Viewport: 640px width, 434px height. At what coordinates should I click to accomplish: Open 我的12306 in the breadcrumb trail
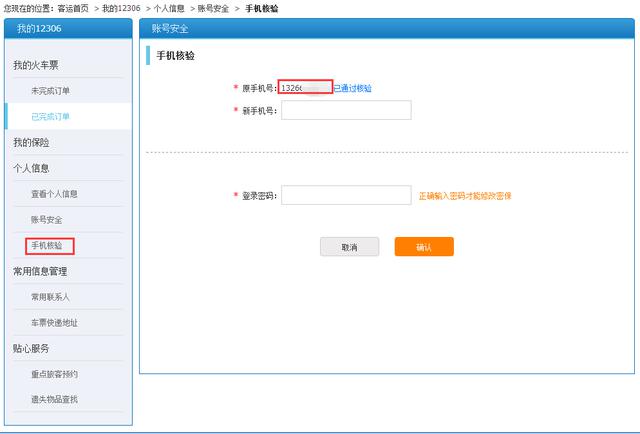tap(123, 8)
